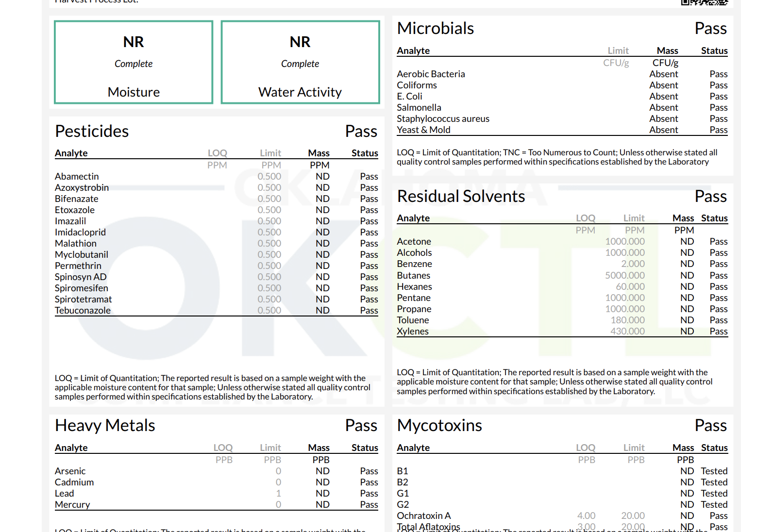This screenshot has height=532, width=773.
Task: Click the Pesticides overall Pass result
Action: (x=361, y=131)
